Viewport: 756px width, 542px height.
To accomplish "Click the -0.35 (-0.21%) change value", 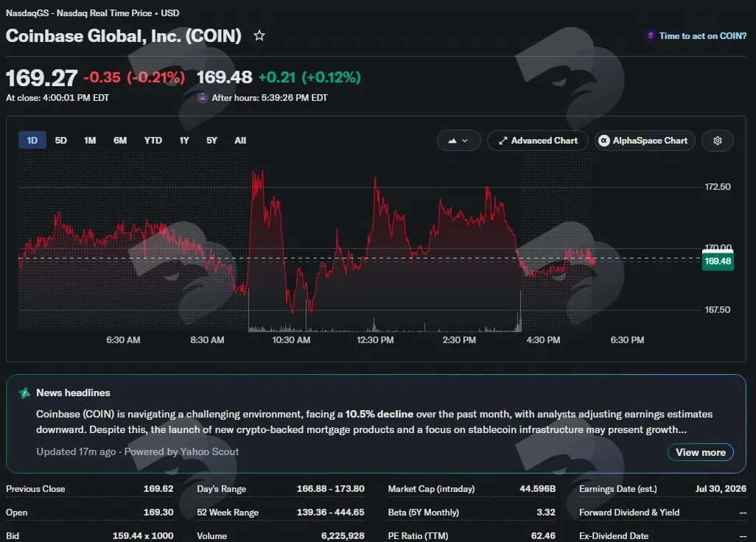I will [x=134, y=77].
